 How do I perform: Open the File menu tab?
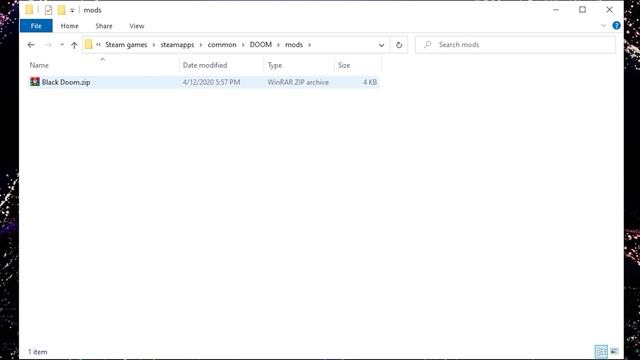36,26
